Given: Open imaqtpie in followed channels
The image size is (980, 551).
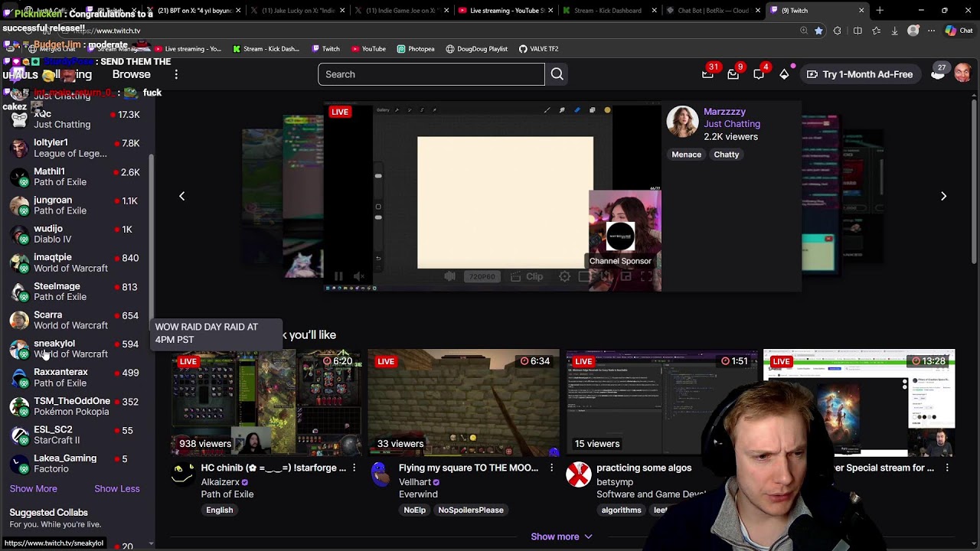Looking at the screenshot, I should click(x=75, y=262).
